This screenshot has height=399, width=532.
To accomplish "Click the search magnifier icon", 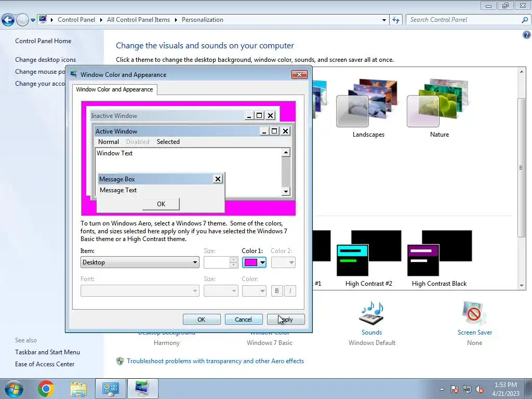I will tap(525, 20).
